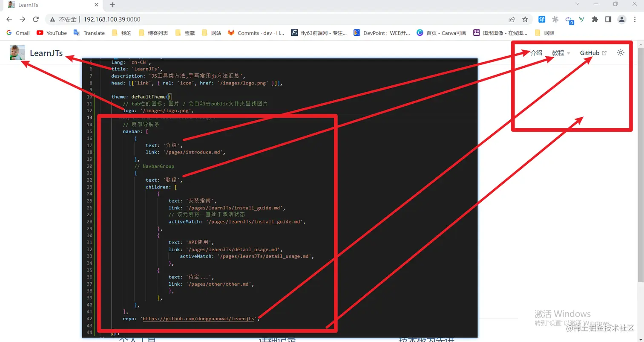644x342 pixels.
Task: Open the 图形图像 bookmark
Action: (500, 33)
